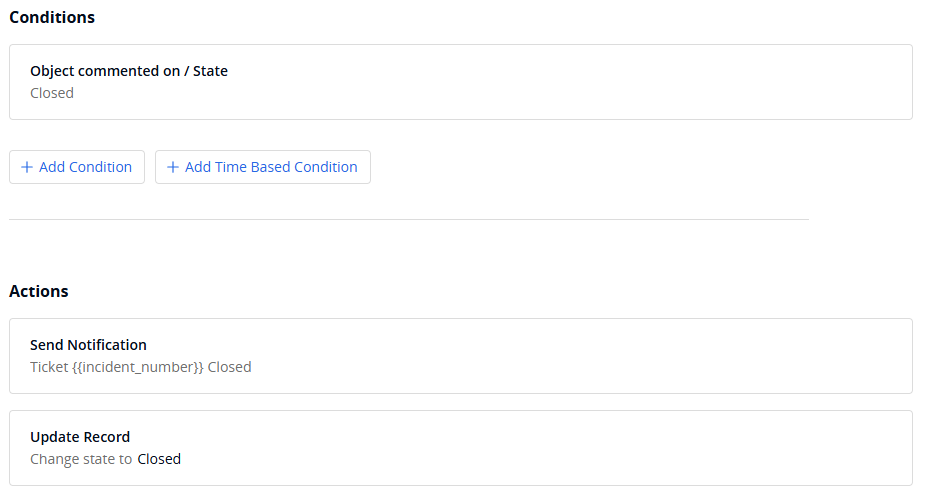This screenshot has width=927, height=502.
Task: Click the Update Record title
Action: pyautogui.click(x=80, y=437)
